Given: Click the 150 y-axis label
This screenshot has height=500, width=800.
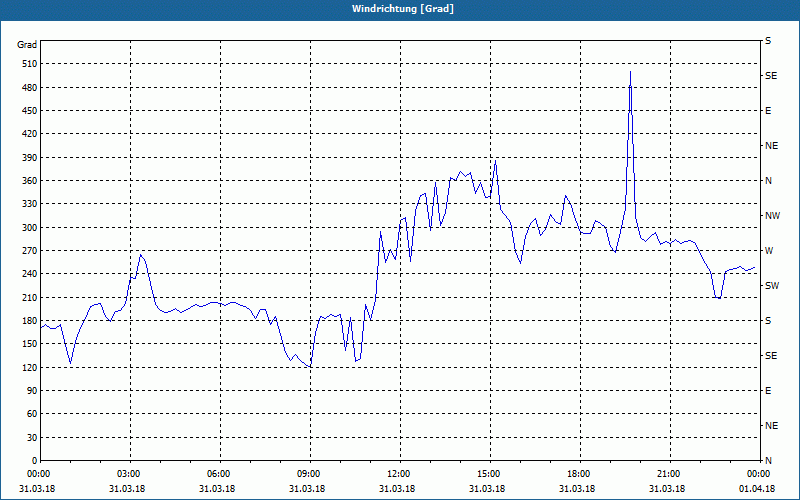Looking at the screenshot, I should pos(30,344).
